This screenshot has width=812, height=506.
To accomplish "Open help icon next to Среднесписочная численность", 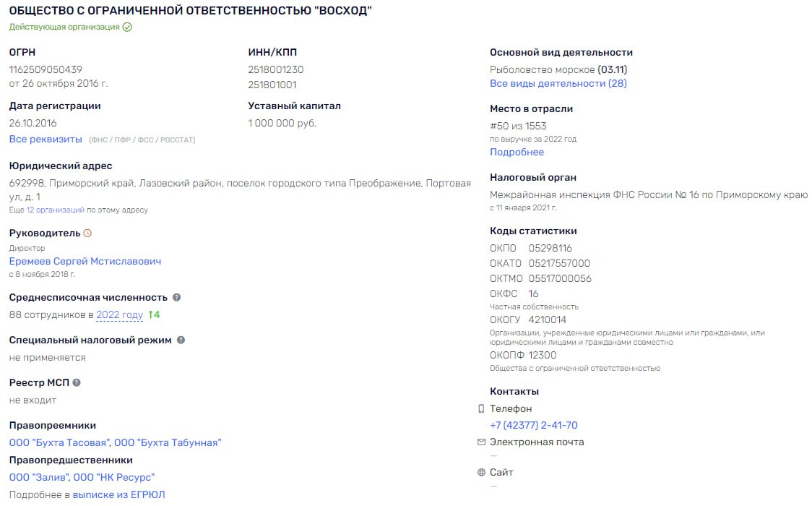I will pos(176,297).
